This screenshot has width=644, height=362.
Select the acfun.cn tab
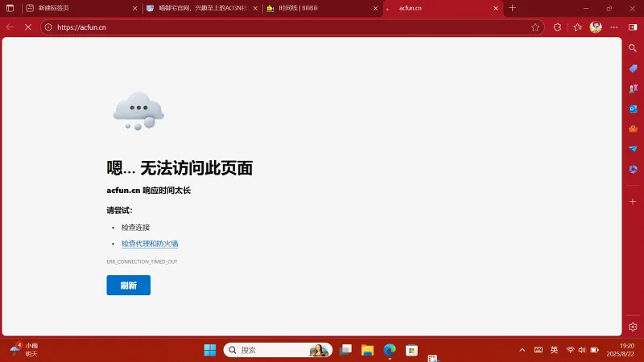click(444, 8)
